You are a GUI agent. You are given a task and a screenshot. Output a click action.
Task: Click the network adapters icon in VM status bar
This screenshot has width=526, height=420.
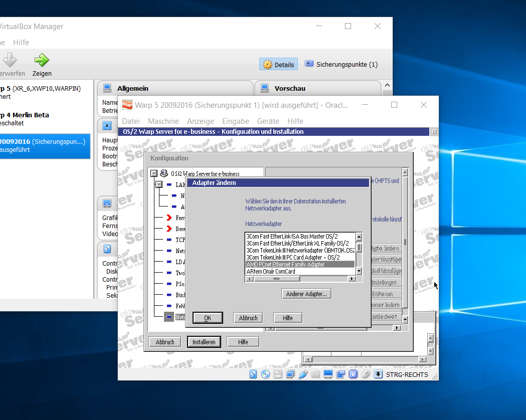(x=290, y=374)
